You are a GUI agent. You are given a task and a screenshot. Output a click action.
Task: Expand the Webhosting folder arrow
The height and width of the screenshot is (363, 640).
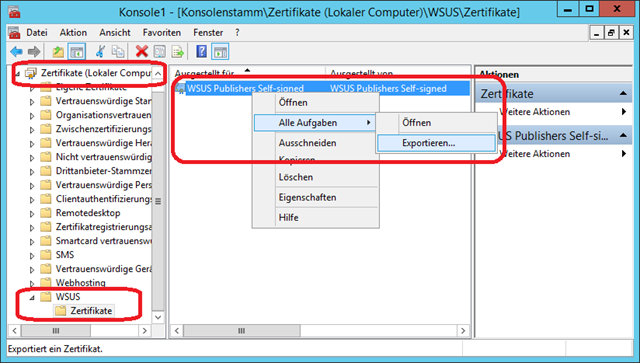(32, 283)
